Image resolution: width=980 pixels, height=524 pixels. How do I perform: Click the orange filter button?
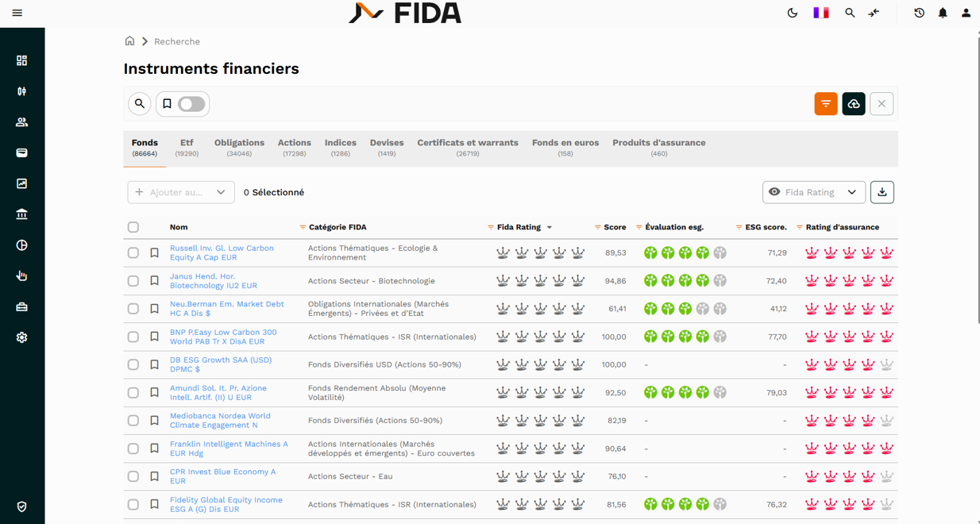825,104
